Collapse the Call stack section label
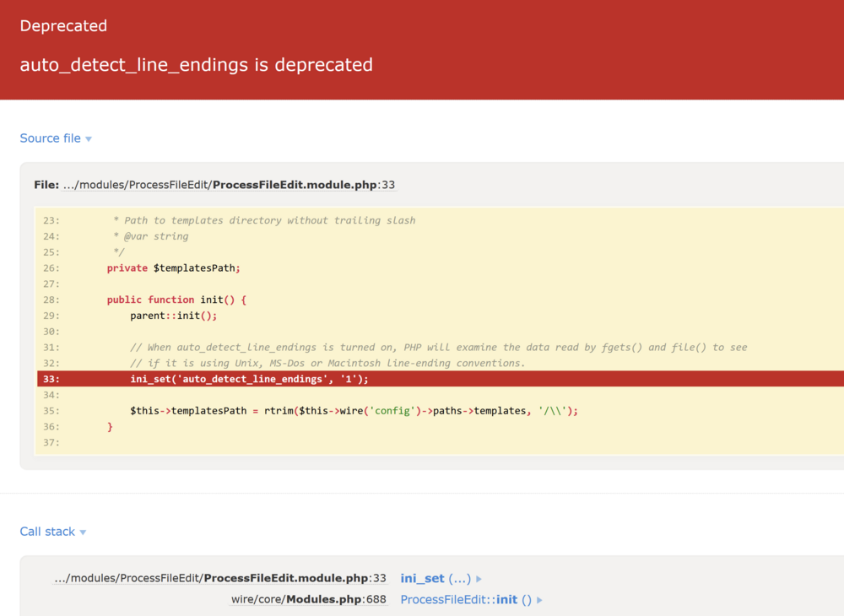 pos(47,532)
